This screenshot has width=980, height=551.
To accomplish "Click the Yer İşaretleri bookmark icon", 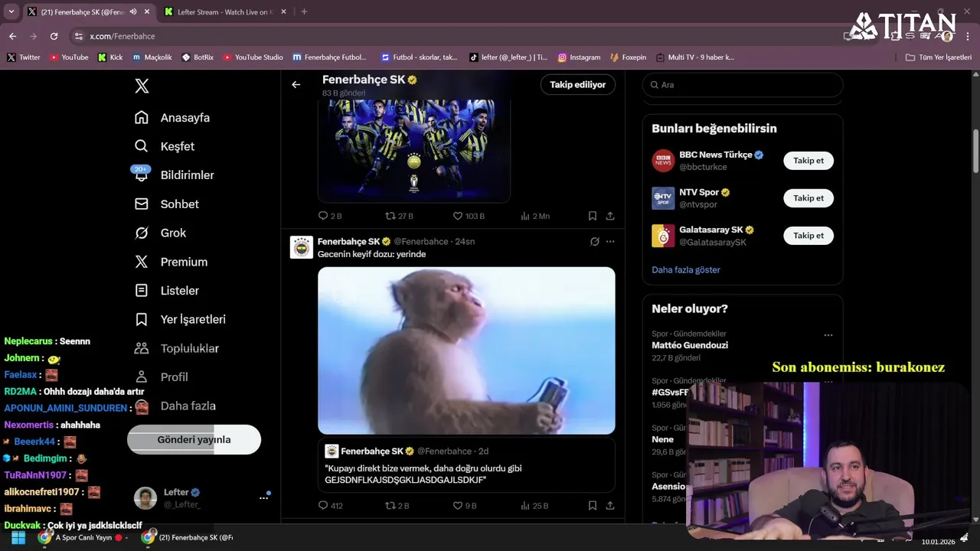I will tap(142, 319).
